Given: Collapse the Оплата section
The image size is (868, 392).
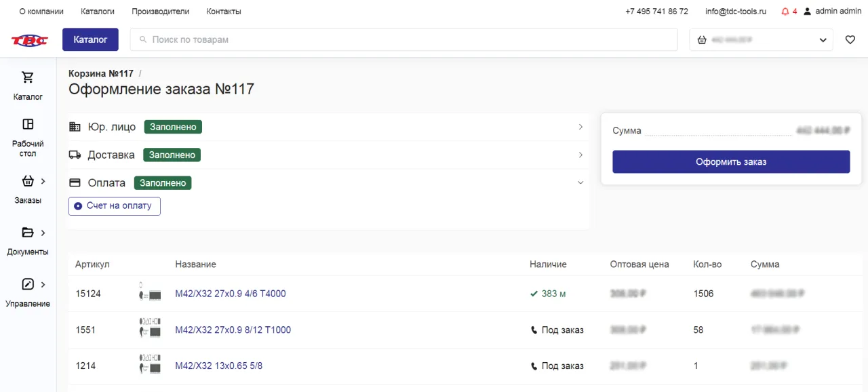Looking at the screenshot, I should tap(580, 182).
